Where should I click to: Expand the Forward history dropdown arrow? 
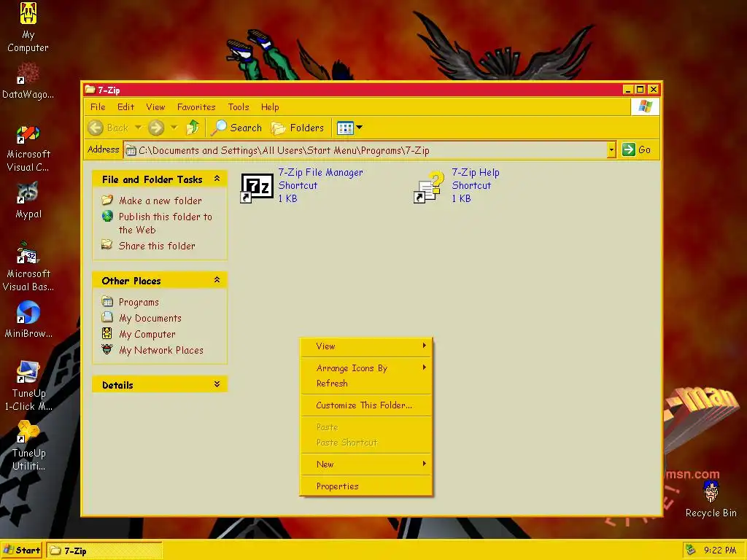click(x=174, y=128)
